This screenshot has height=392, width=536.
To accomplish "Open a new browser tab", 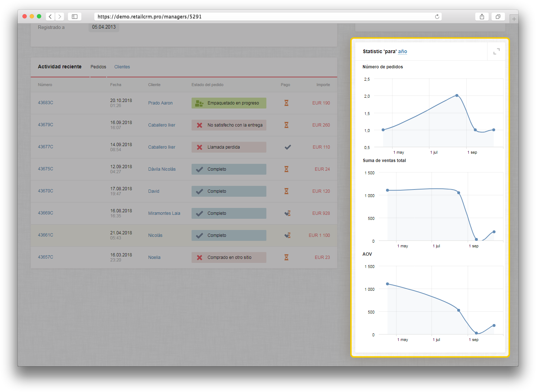I will click(514, 19).
